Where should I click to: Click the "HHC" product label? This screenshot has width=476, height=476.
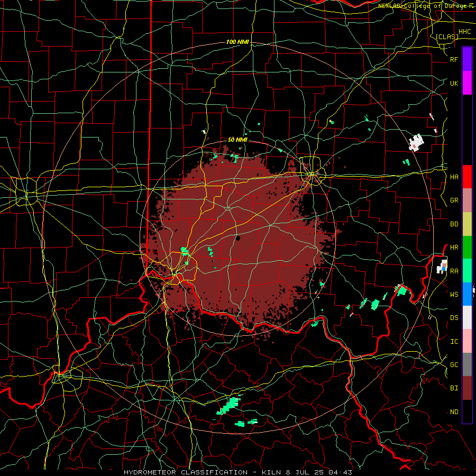464,32
